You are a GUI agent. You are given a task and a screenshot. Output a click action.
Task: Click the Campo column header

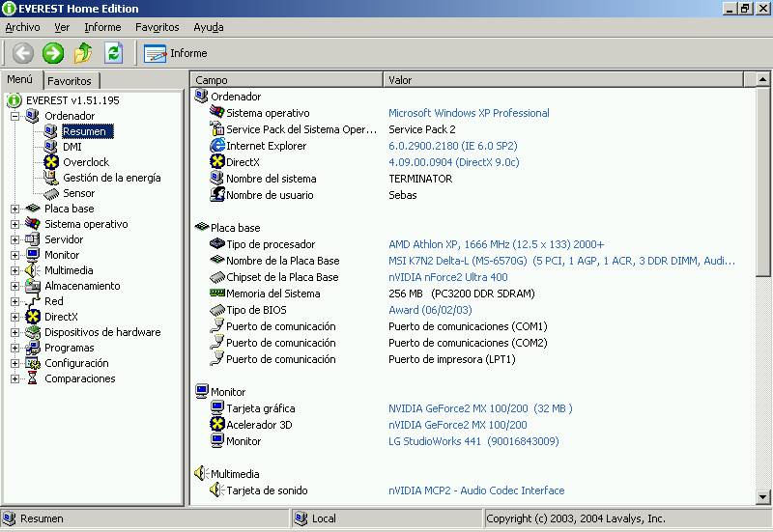click(x=286, y=80)
